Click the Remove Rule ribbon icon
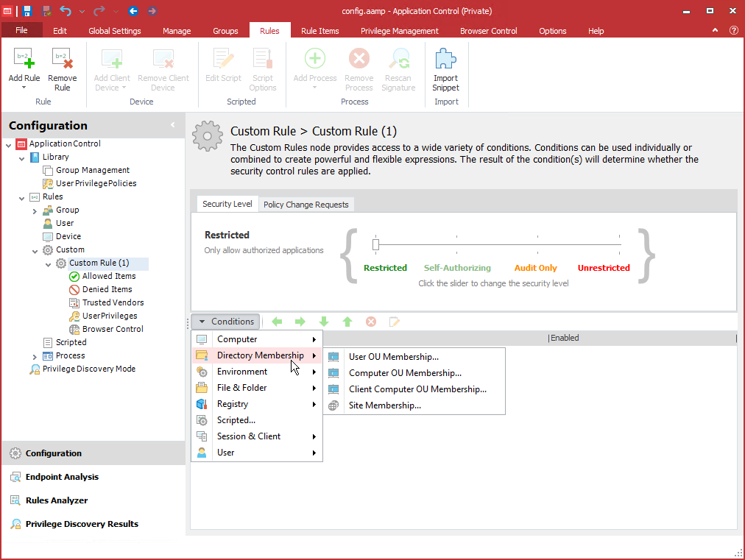Image resolution: width=745 pixels, height=560 pixels. coord(63,59)
